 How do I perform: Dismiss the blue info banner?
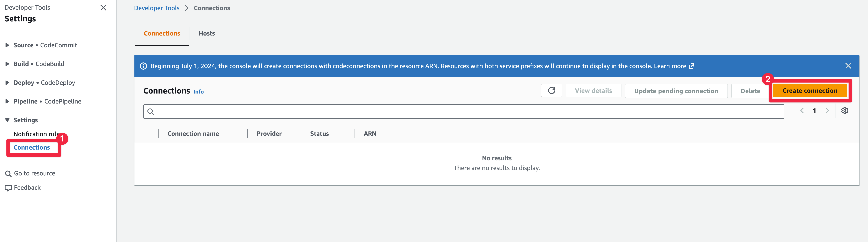(848, 66)
